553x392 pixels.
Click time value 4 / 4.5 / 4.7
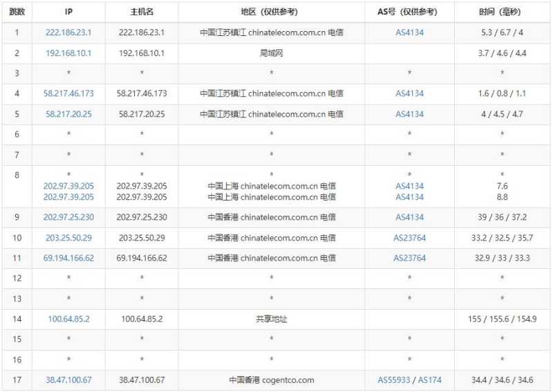point(502,114)
